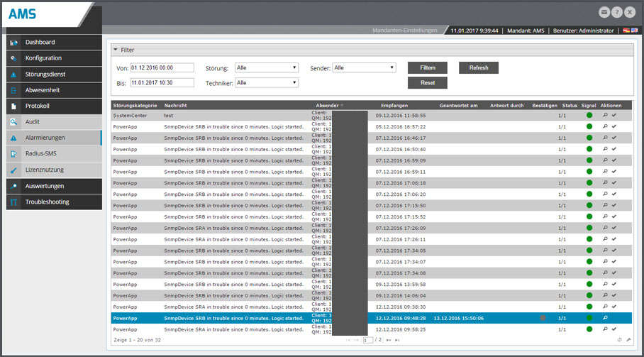Click the Reset button
The width and height of the screenshot is (644, 357).
428,83
